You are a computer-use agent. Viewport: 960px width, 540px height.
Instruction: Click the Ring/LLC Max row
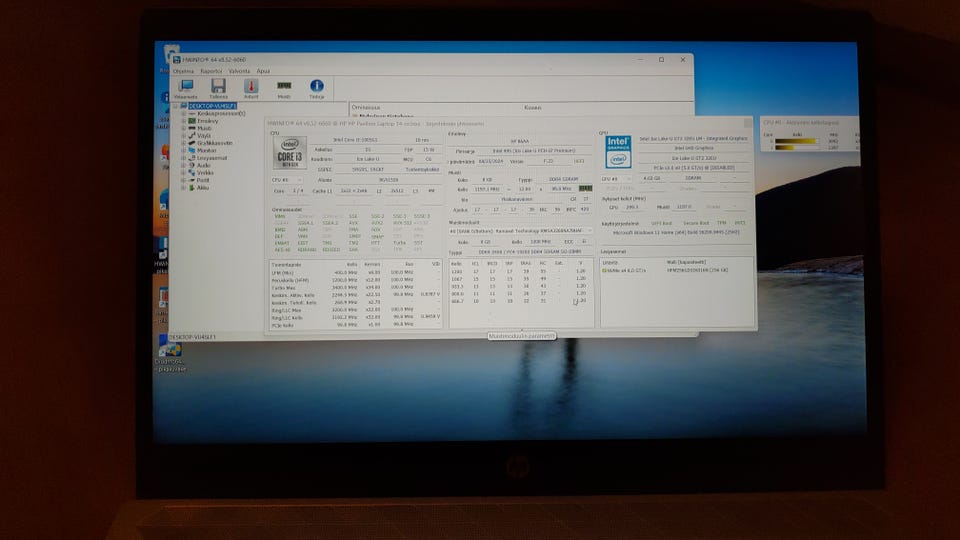355,310
